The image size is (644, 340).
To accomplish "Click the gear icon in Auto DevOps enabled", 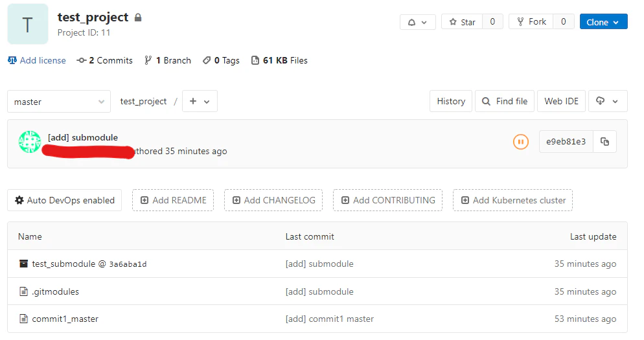I will [19, 200].
